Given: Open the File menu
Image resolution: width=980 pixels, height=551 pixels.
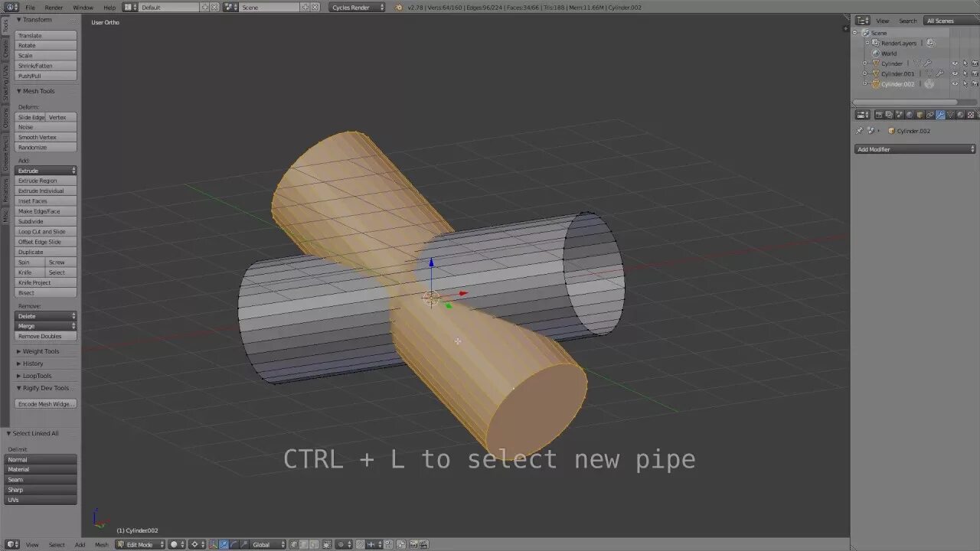Looking at the screenshot, I should pyautogui.click(x=30, y=7).
